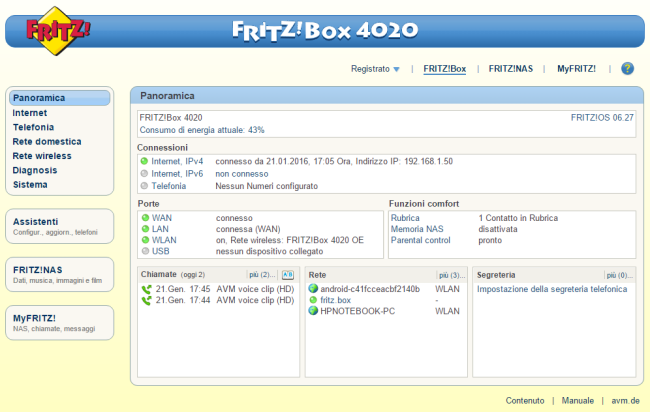This screenshot has width=650, height=412.
Task: Open Parental control link
Action: [x=420, y=240]
